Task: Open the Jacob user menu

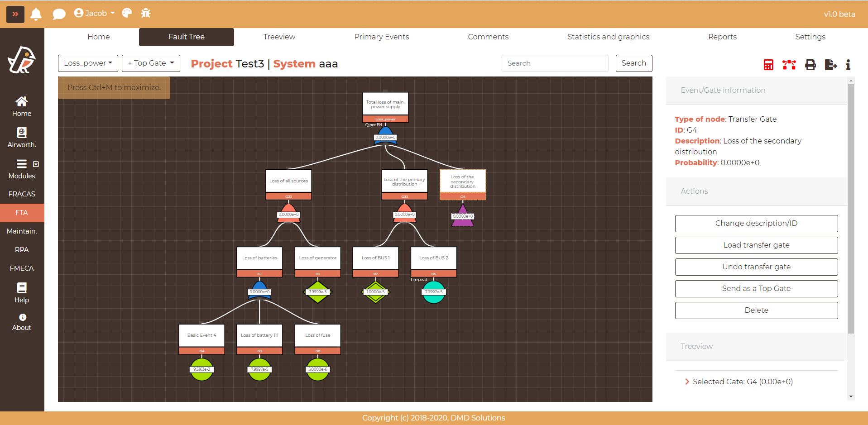Action: [95, 13]
